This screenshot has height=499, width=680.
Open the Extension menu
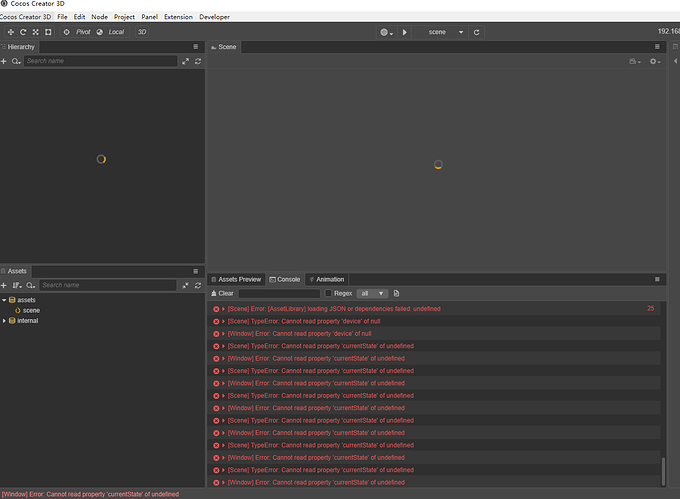[178, 17]
